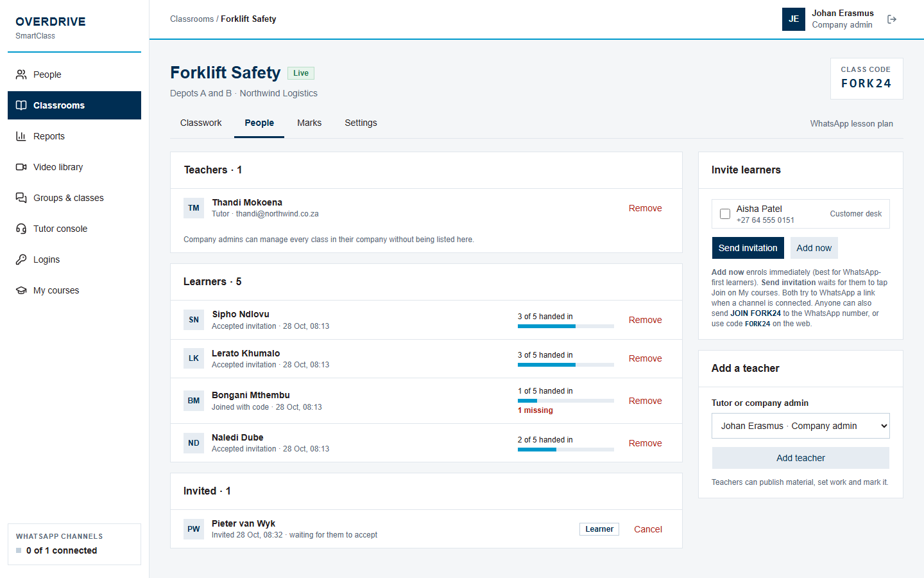Image resolution: width=924 pixels, height=578 pixels.
Task: Click the Live status badge
Action: point(301,73)
